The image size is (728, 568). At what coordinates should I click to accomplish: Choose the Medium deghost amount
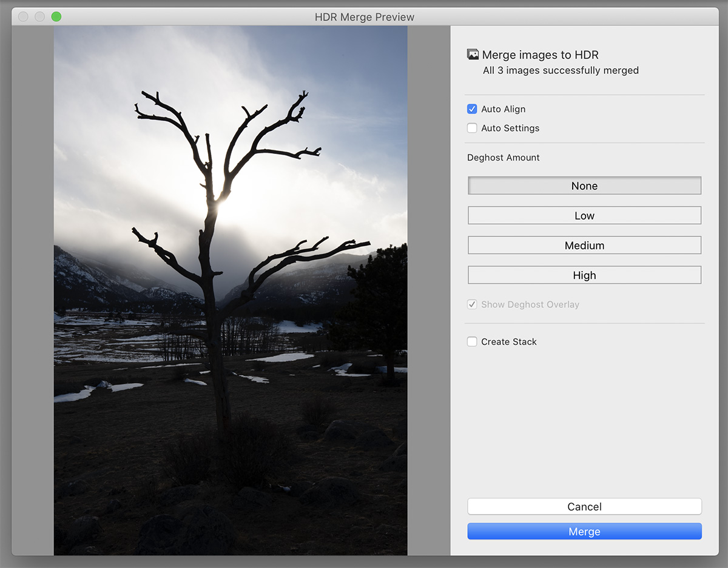click(584, 246)
